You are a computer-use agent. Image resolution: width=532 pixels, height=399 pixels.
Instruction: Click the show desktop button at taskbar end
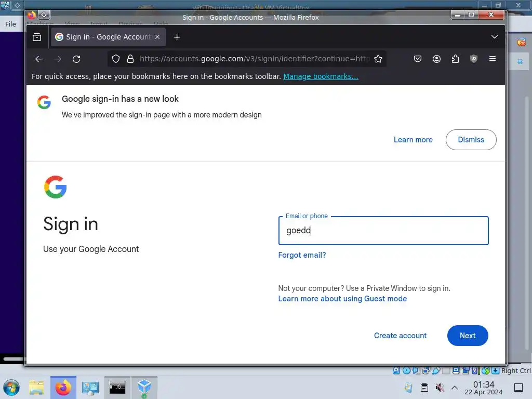(518, 388)
